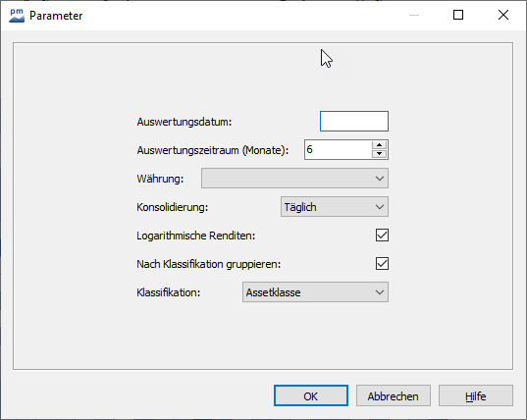Click the Logarithmische Renditen label

click(x=196, y=236)
